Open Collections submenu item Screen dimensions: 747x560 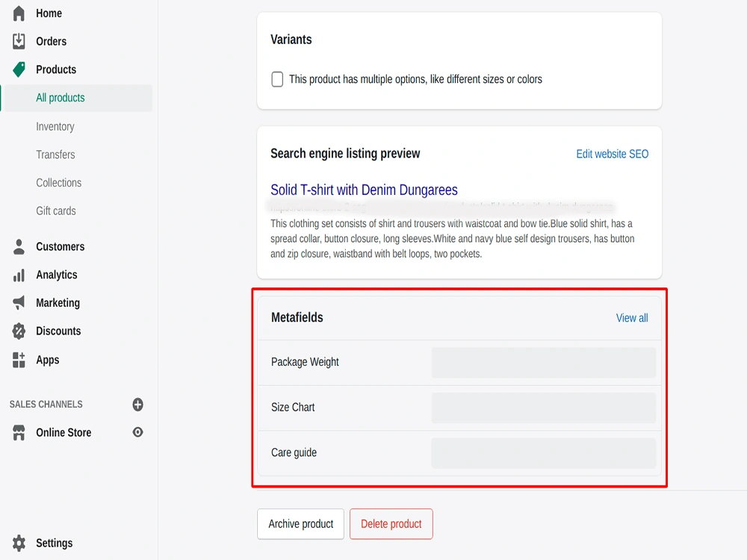click(58, 183)
